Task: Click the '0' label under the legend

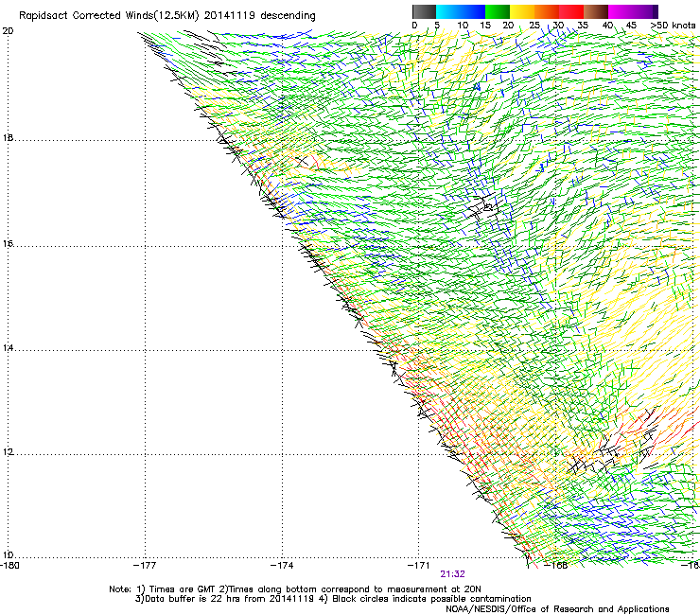Action: click(x=414, y=26)
